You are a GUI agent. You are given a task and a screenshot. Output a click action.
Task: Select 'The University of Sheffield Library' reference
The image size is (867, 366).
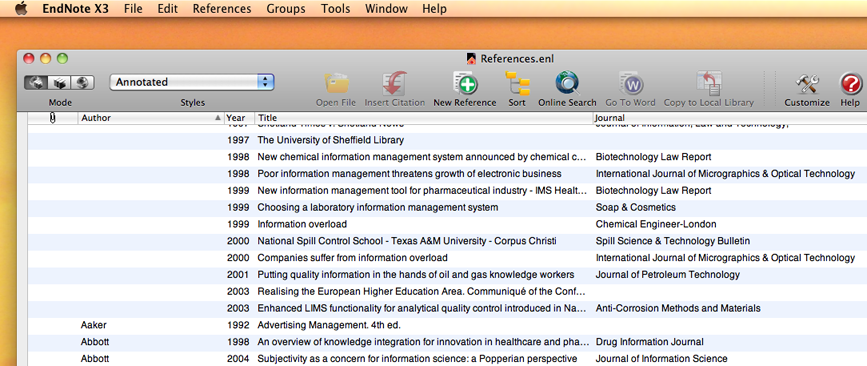(x=447, y=140)
